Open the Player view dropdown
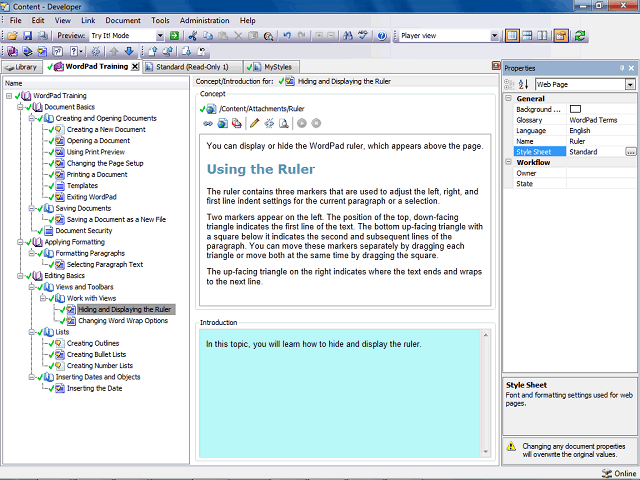 pos(494,36)
